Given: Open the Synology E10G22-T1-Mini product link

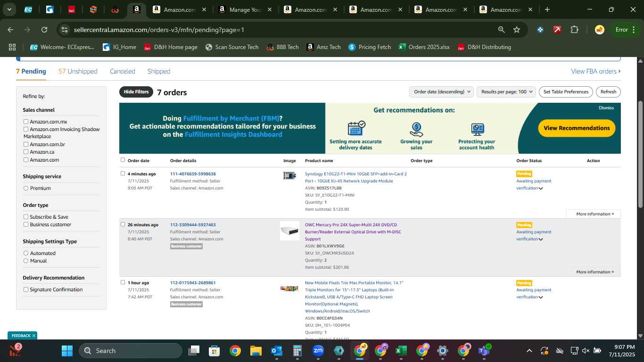Looking at the screenshot, I should coord(355,177).
